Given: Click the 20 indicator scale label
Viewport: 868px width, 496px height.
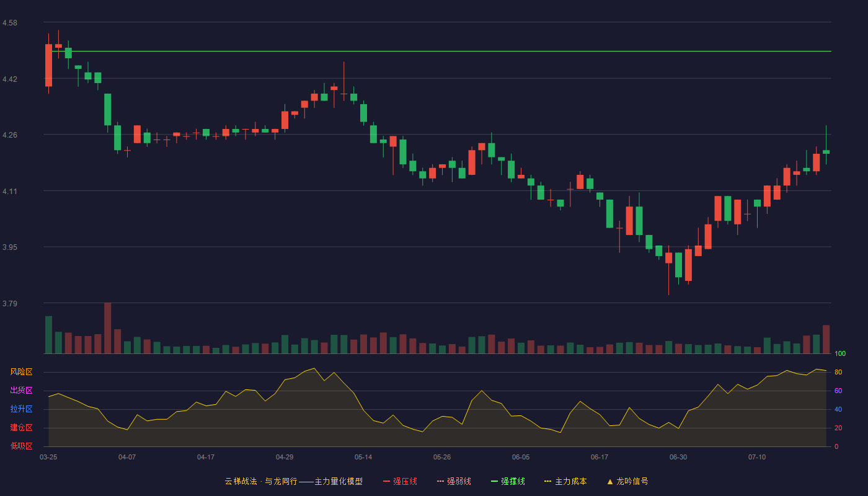Looking at the screenshot, I should tap(838, 428).
